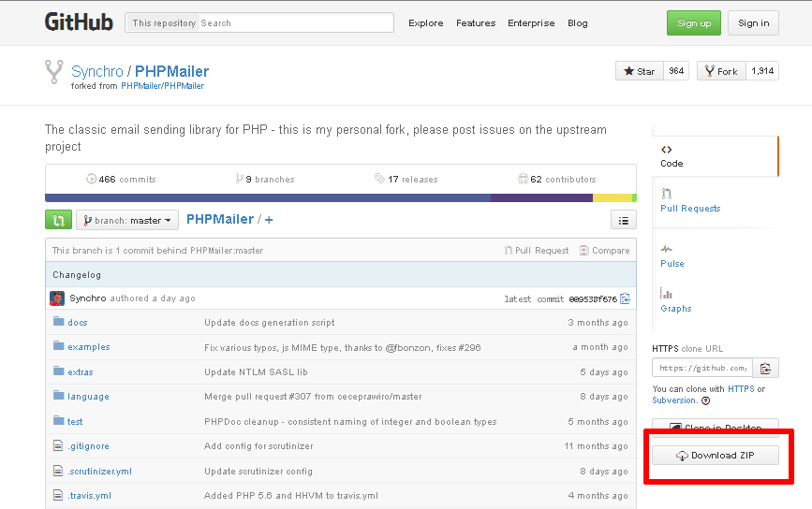Copy HTTPS clone URL to clipboard
812x509 pixels.
click(765, 368)
